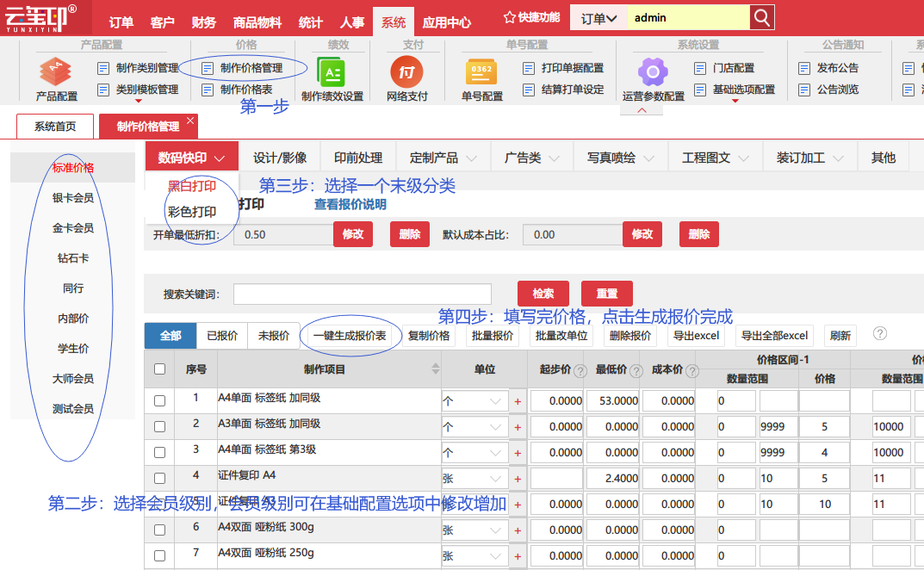The width and height of the screenshot is (924, 570).
Task: Open 结算打单设定 in the ribbon
Action: point(563,90)
